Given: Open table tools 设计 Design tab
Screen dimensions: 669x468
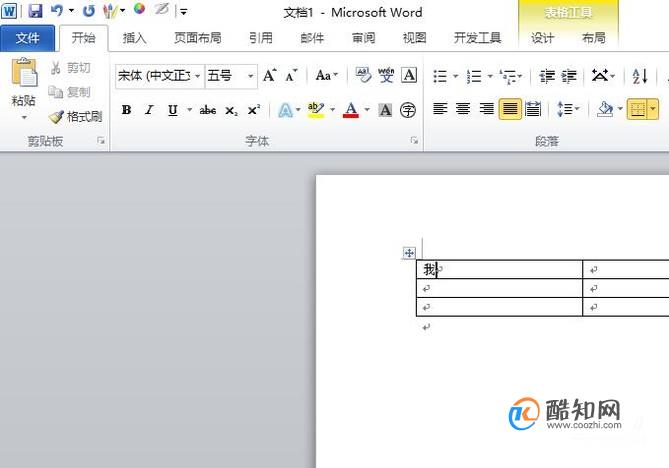Looking at the screenshot, I should point(542,38).
